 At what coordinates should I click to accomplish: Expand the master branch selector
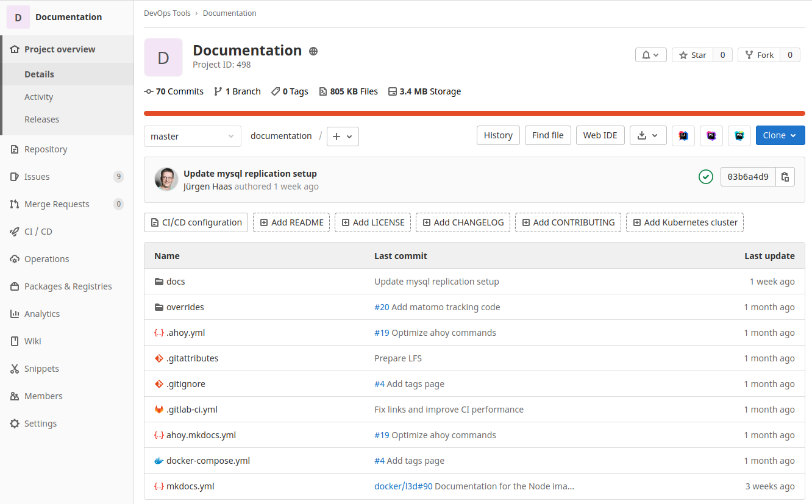[x=192, y=137]
